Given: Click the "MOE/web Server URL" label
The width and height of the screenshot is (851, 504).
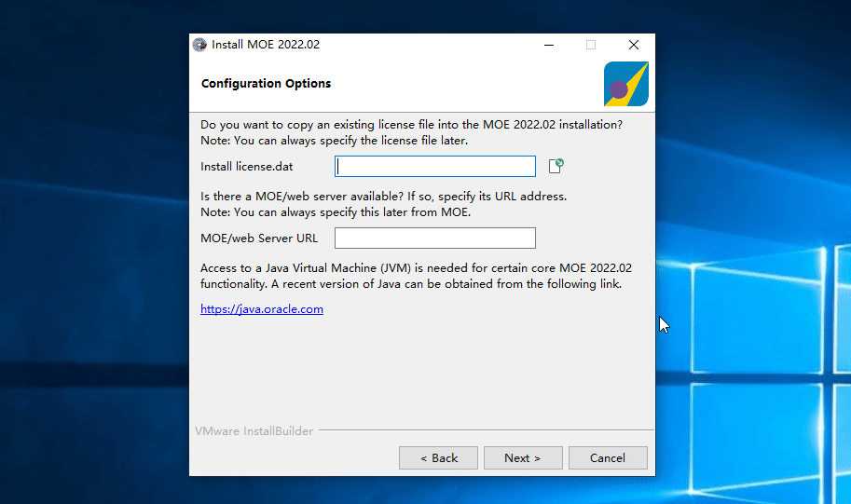Looking at the screenshot, I should 259,238.
